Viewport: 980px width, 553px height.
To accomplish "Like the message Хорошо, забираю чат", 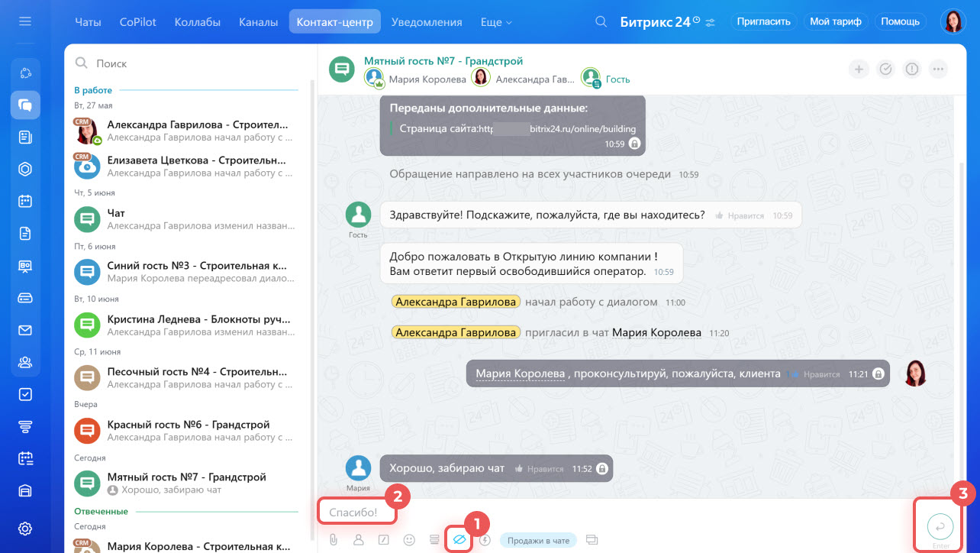I will pyautogui.click(x=540, y=469).
